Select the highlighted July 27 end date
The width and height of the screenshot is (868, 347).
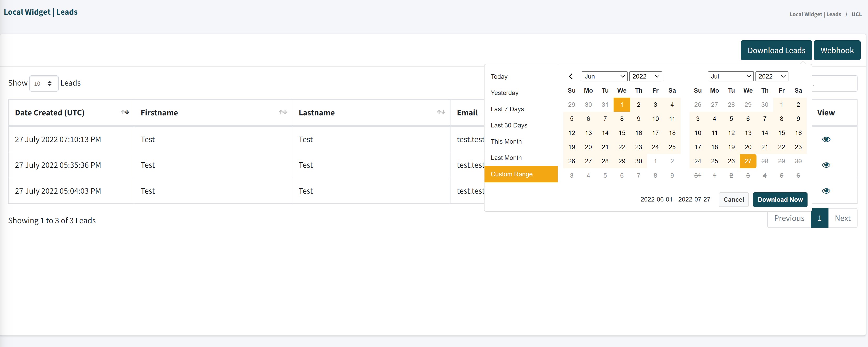point(748,161)
